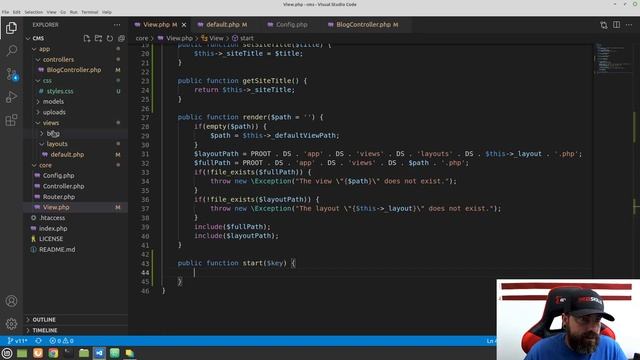Click the View class breadcrumb
Image resolution: width=640 pixels, height=360 pixels.
click(x=213, y=38)
